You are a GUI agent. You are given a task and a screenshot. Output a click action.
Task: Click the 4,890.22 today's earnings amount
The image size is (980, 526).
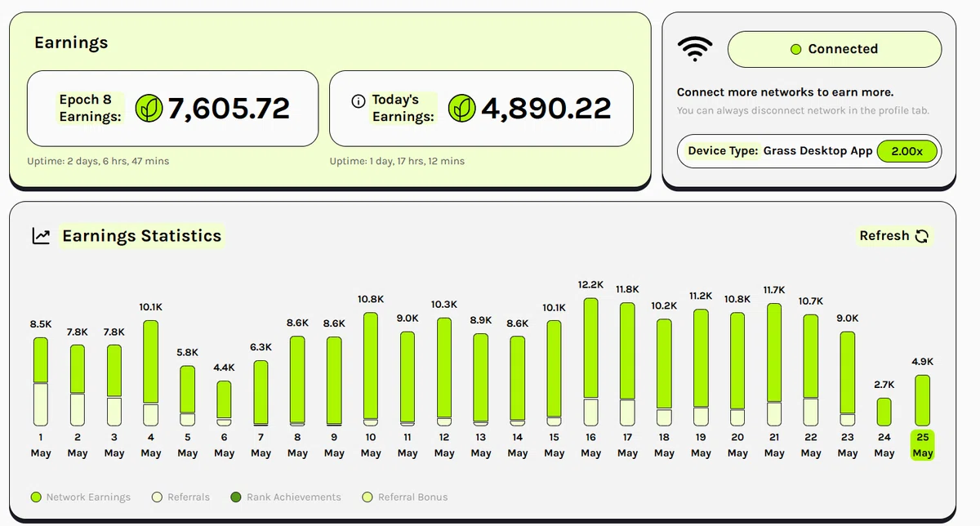pos(546,108)
